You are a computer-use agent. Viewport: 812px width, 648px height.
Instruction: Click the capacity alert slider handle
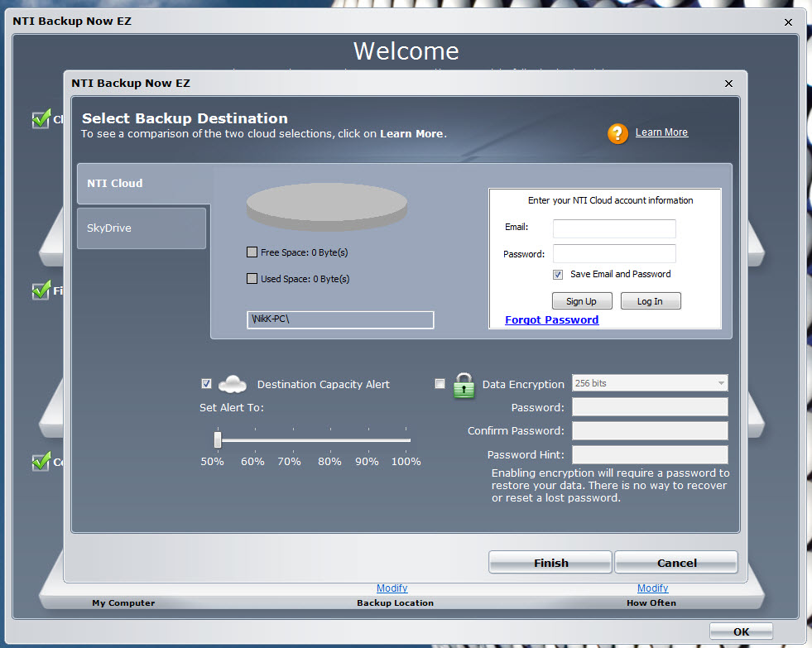(218, 440)
